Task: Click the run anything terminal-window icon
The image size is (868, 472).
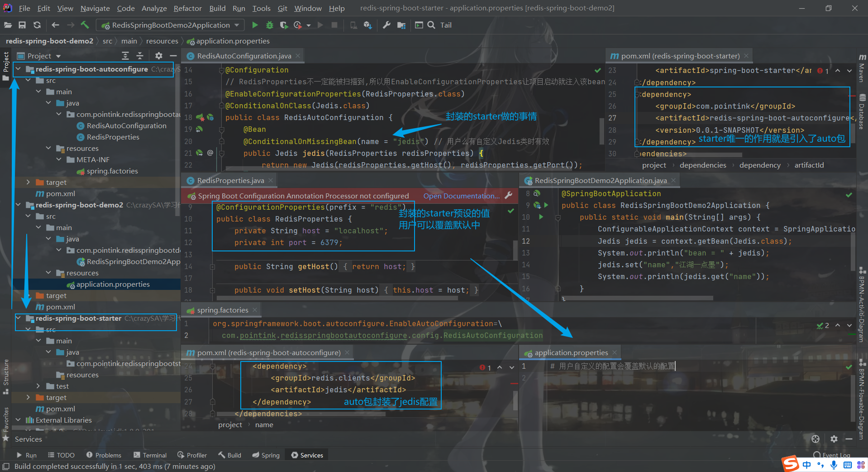Action: coord(419,25)
